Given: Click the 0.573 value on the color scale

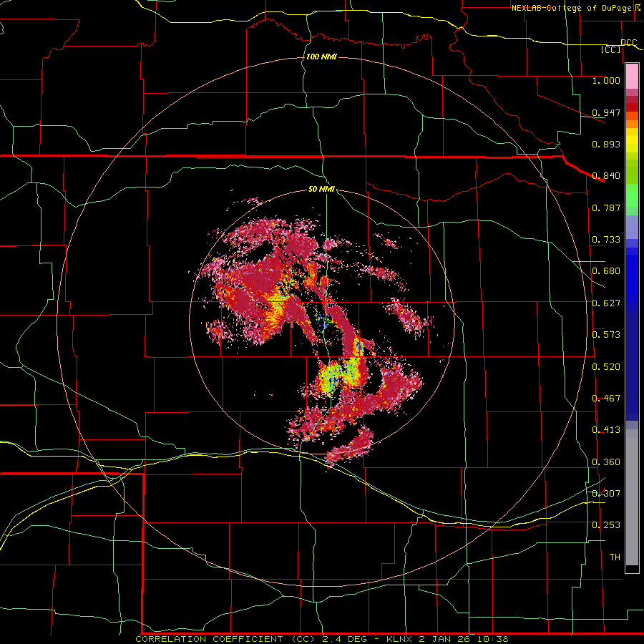Looking at the screenshot, I should (x=606, y=335).
